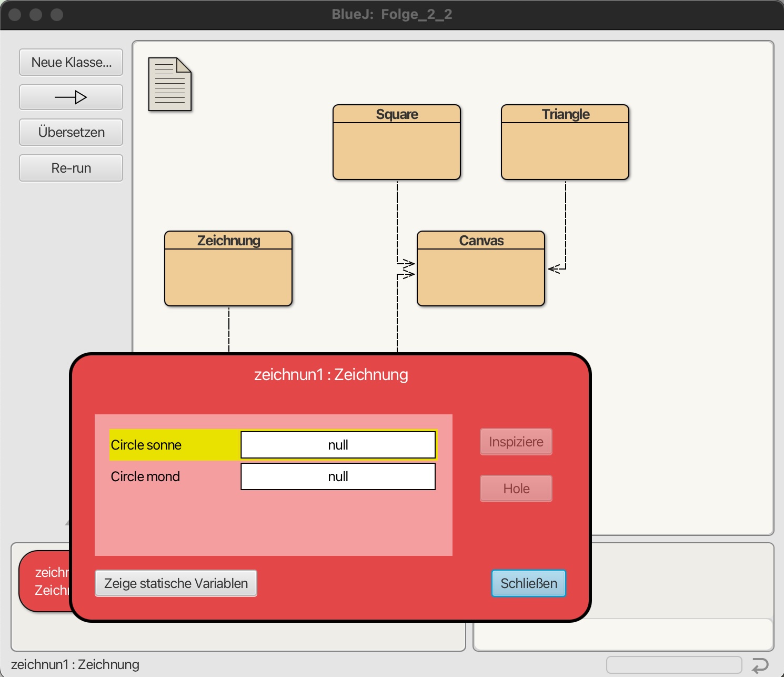The height and width of the screenshot is (677, 784).
Task: Click the null value of mond
Action: [x=338, y=476]
